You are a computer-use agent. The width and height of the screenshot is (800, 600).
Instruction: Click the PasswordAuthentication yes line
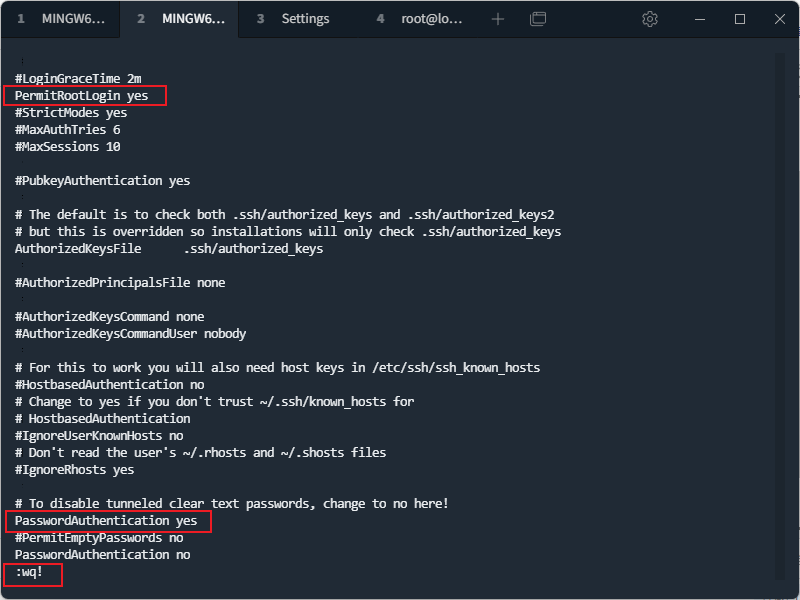tap(106, 521)
